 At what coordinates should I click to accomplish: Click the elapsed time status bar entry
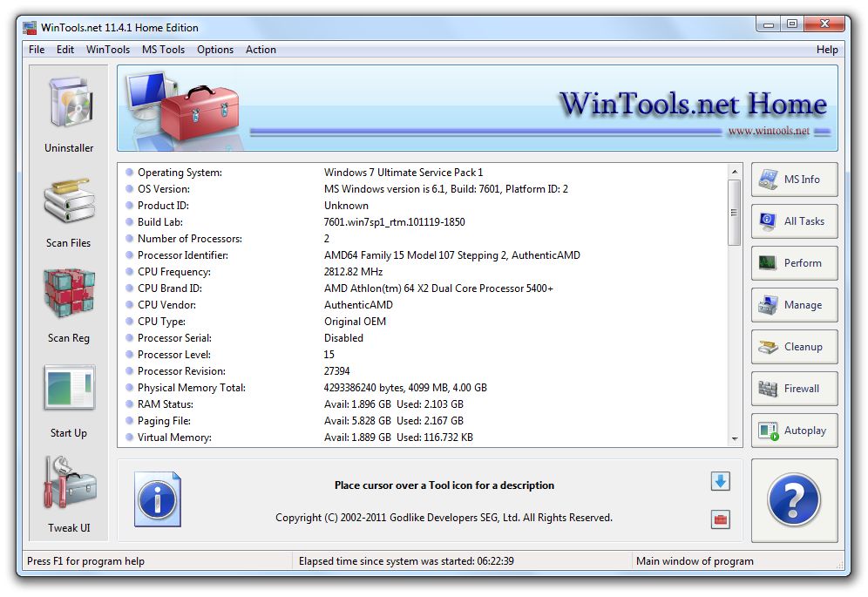click(406, 561)
